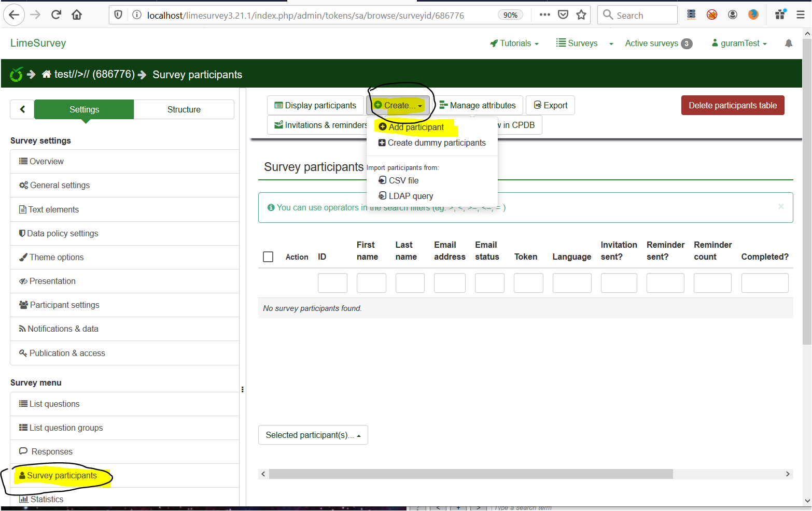Expand the Selected participant(s) dropdown
The height and width of the screenshot is (511, 812).
(313, 435)
